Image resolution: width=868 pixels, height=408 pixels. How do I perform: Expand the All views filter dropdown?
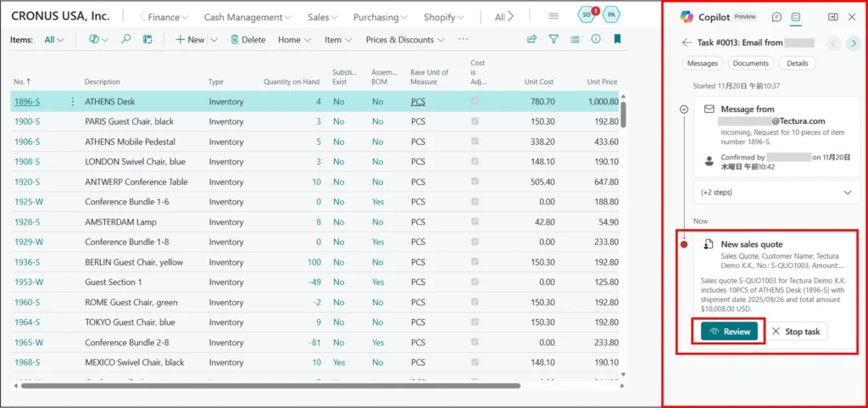pyautogui.click(x=54, y=40)
